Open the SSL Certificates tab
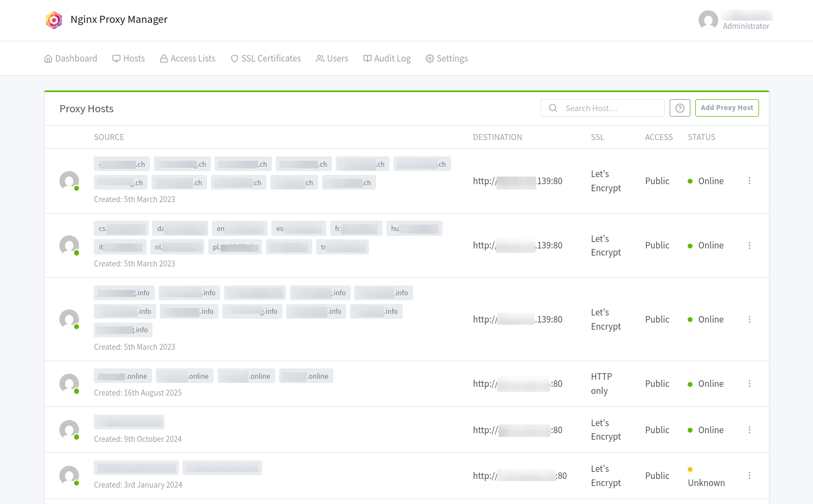The width and height of the screenshot is (813, 504). (x=266, y=58)
